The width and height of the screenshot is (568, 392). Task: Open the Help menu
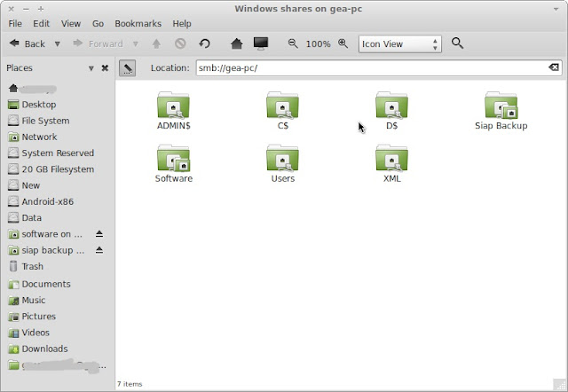(x=182, y=24)
